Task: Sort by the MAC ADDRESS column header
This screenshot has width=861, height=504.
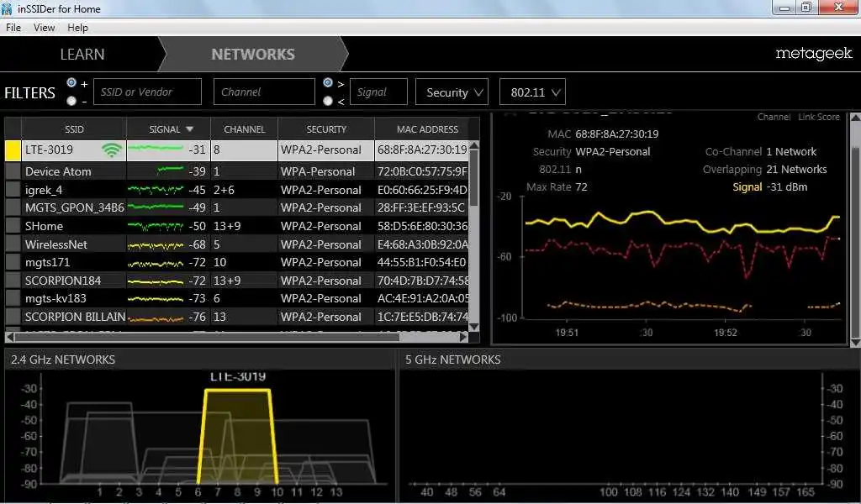Action: (x=427, y=129)
